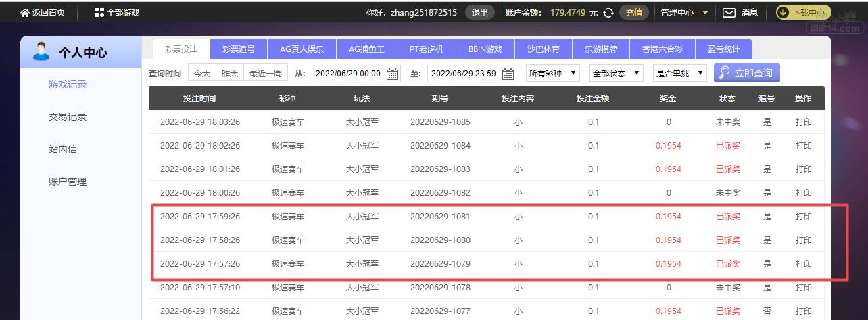Switch to the 香港六合彩 tab
The image size is (868, 320).
click(x=662, y=49)
